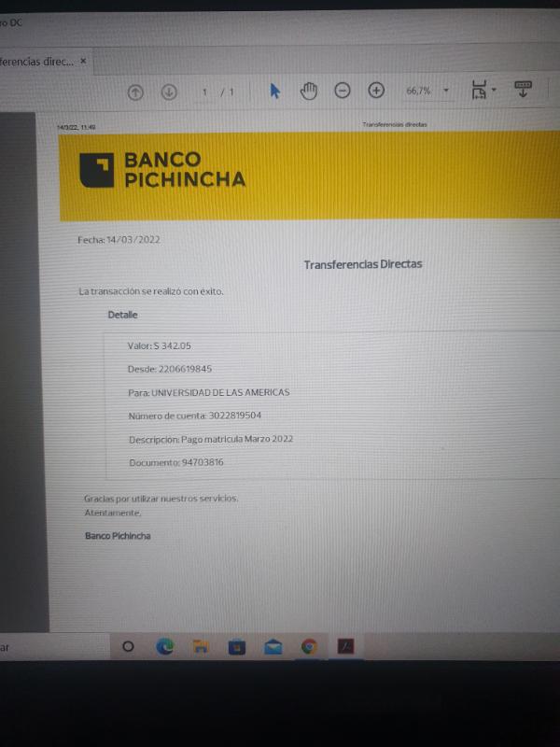
Task: Zoom in with the plus button
Action: [x=376, y=91]
